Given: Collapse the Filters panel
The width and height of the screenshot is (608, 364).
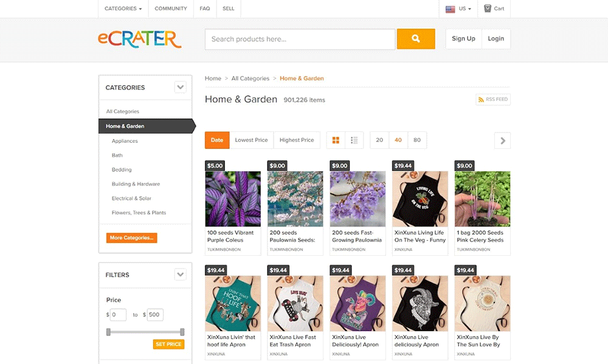Looking at the screenshot, I should [180, 275].
